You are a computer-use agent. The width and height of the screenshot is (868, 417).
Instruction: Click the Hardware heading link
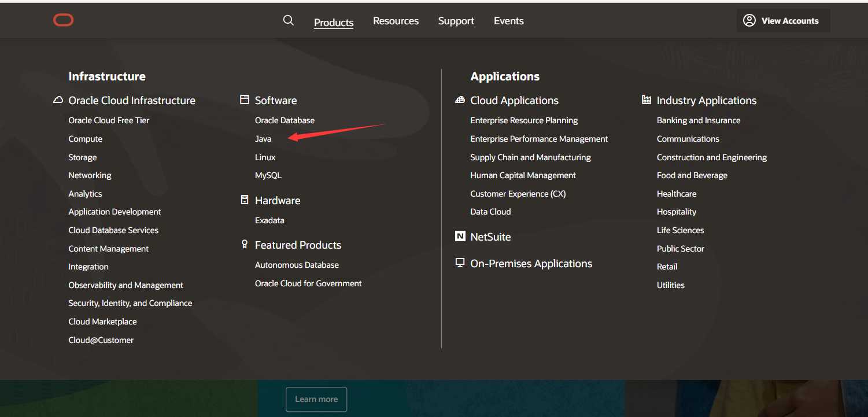(x=278, y=200)
